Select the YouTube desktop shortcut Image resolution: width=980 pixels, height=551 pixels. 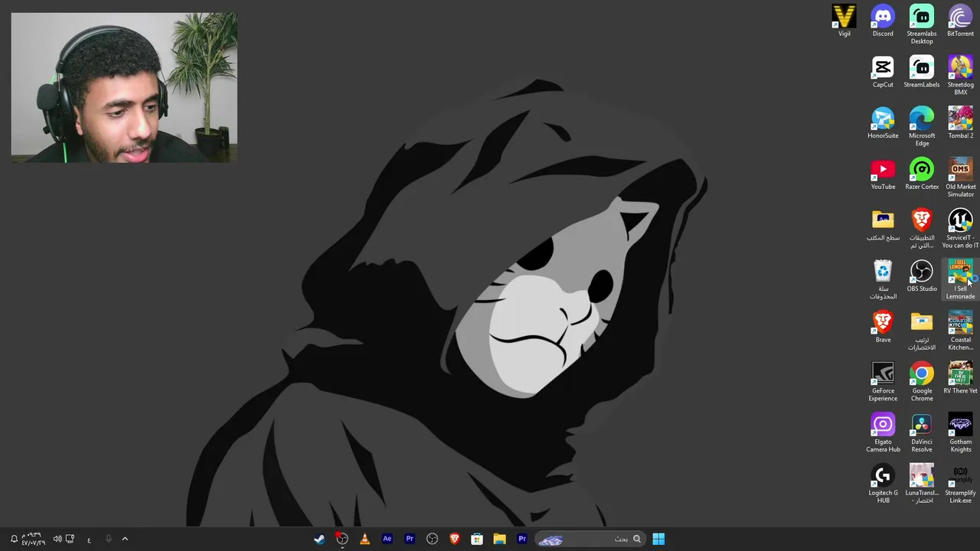tap(883, 174)
